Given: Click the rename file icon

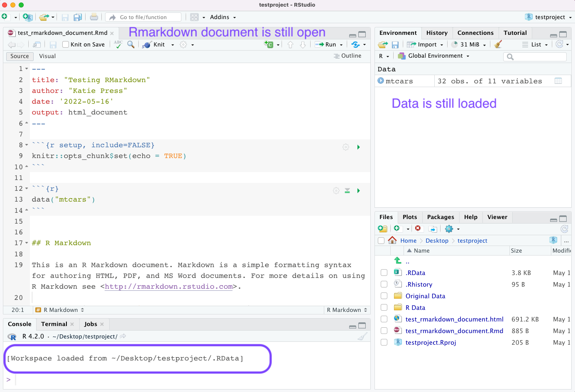Looking at the screenshot, I should tap(433, 229).
